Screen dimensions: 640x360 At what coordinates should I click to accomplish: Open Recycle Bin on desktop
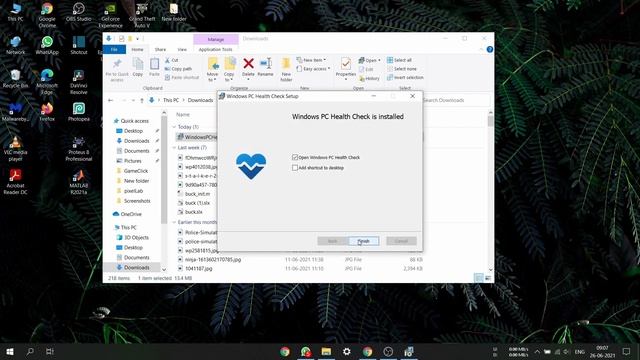[x=16, y=79]
